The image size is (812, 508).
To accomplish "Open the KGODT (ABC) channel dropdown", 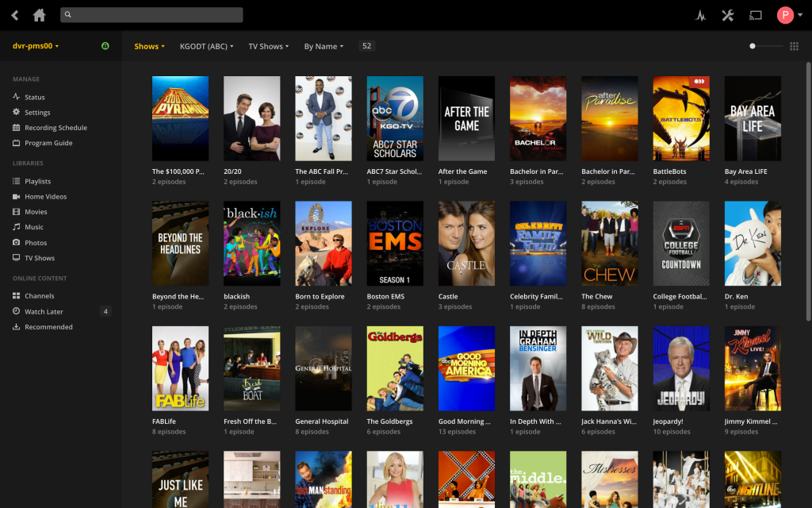I will (206, 46).
